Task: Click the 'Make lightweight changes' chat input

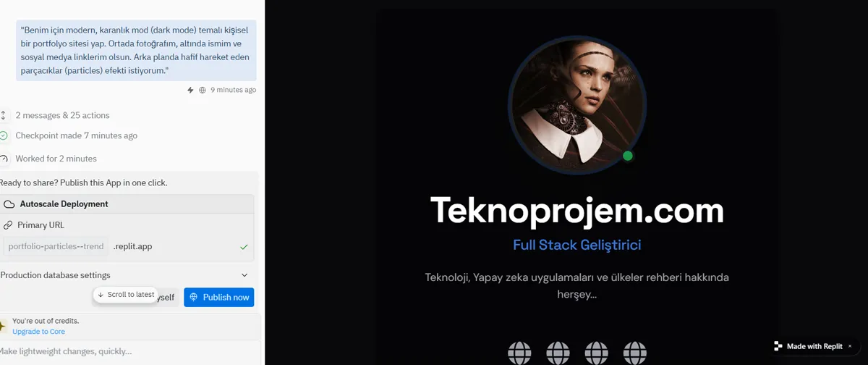Action: pos(130,352)
